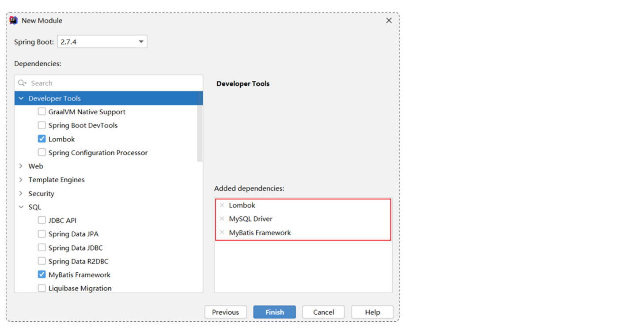Select "Lombok" in added dependencies list

(242, 205)
